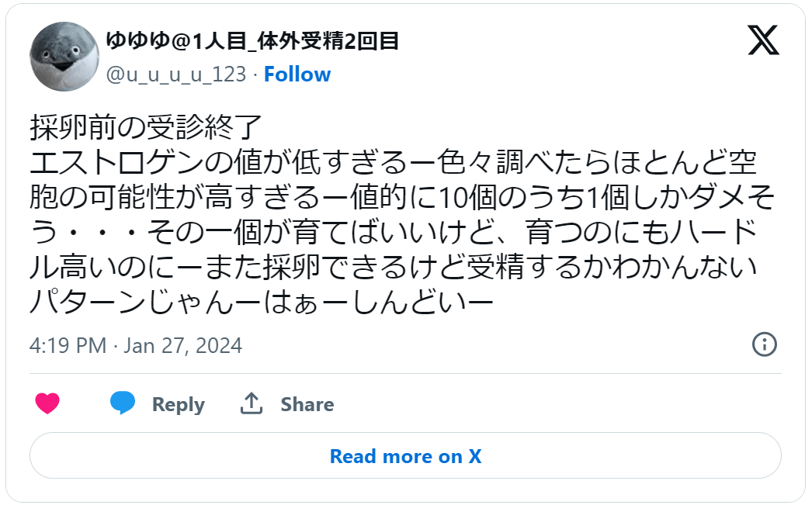Click the Share action label
Viewport: 812px width, 505px height.
306,404
